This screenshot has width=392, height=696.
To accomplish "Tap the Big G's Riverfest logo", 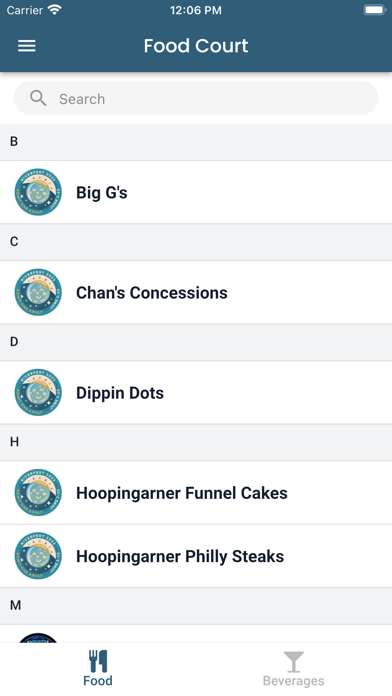I will click(38, 192).
